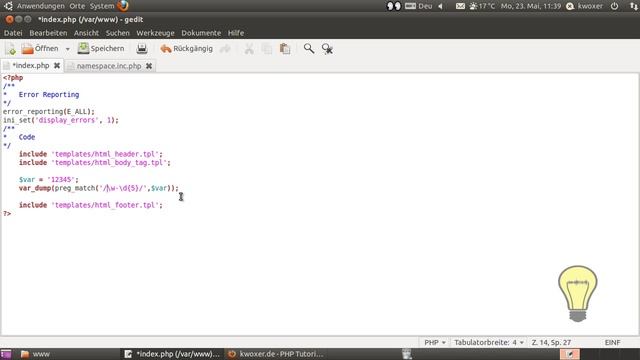Screen dimensions: 640x360
Task: Click the trash icon in bottom panel
Action: pos(407,354)
